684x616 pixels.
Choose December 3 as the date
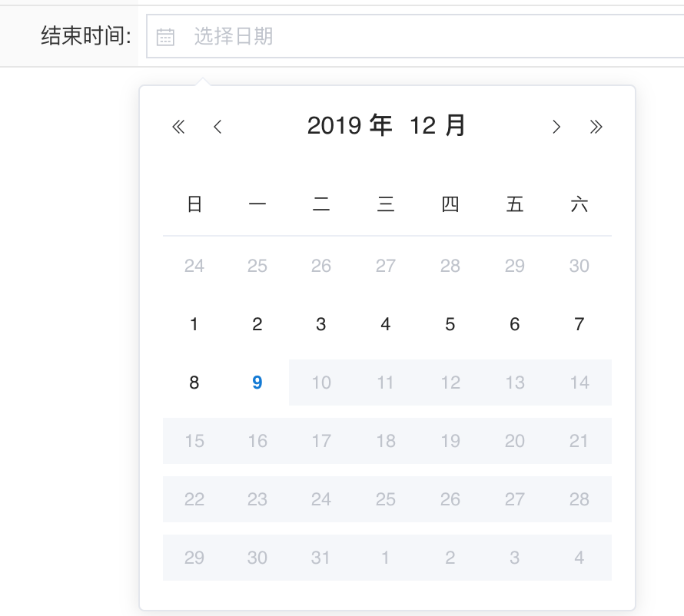click(321, 324)
